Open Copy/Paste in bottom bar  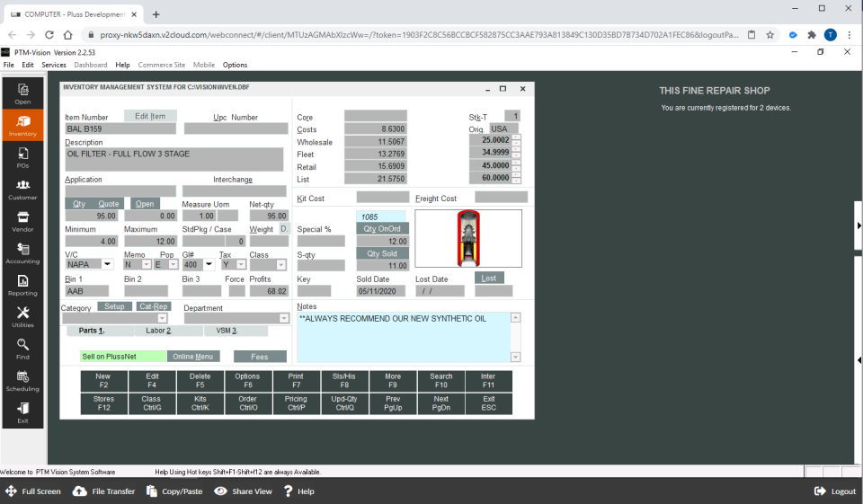point(174,491)
